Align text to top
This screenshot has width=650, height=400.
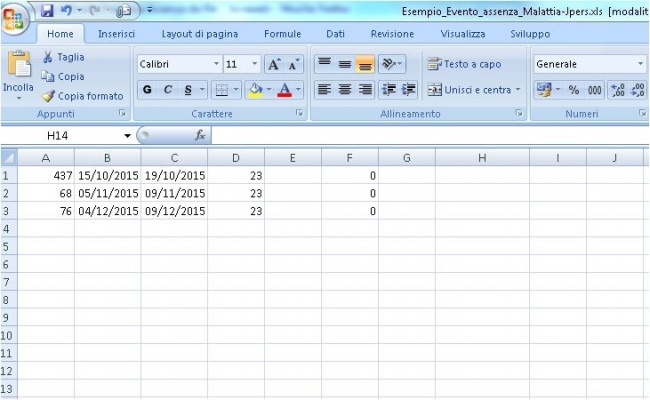(325, 64)
